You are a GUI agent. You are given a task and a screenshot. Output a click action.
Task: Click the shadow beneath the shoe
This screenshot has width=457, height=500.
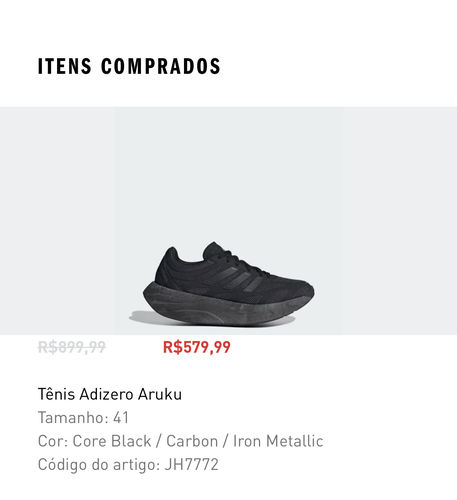point(147,317)
